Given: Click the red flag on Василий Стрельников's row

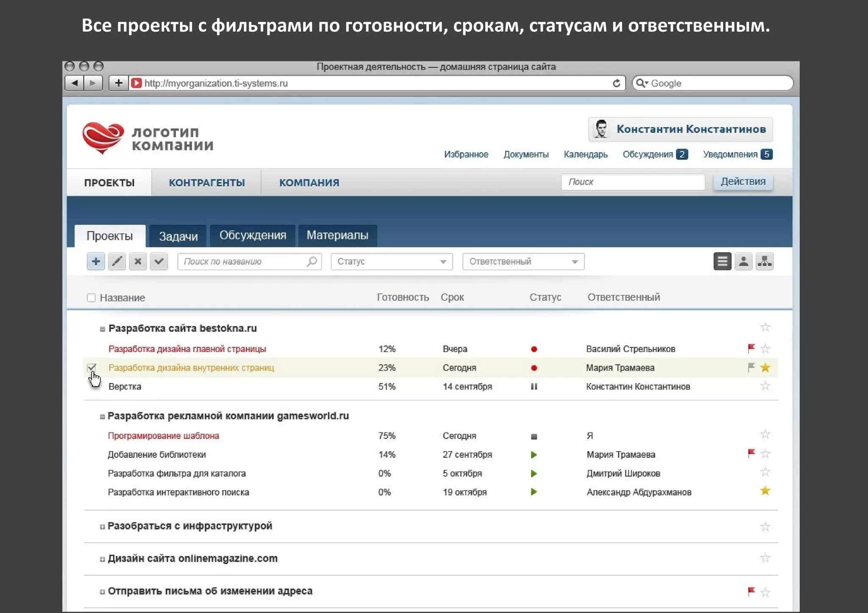Looking at the screenshot, I should pos(751,349).
